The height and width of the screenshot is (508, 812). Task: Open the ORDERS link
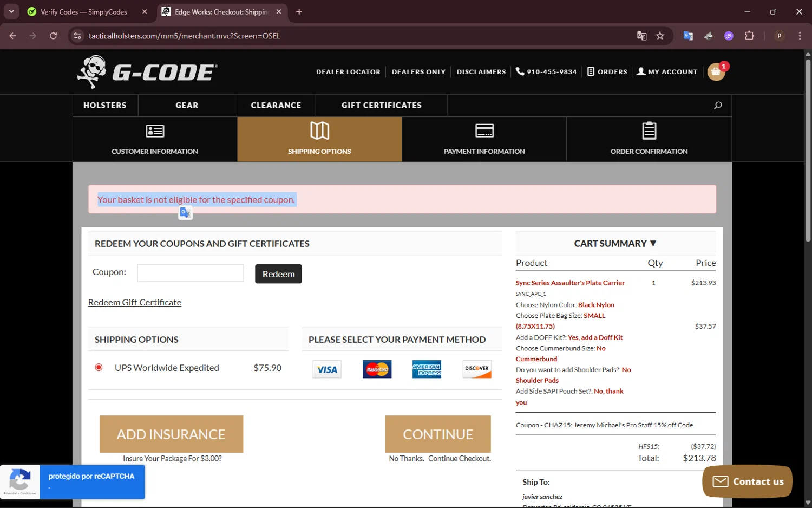point(607,71)
